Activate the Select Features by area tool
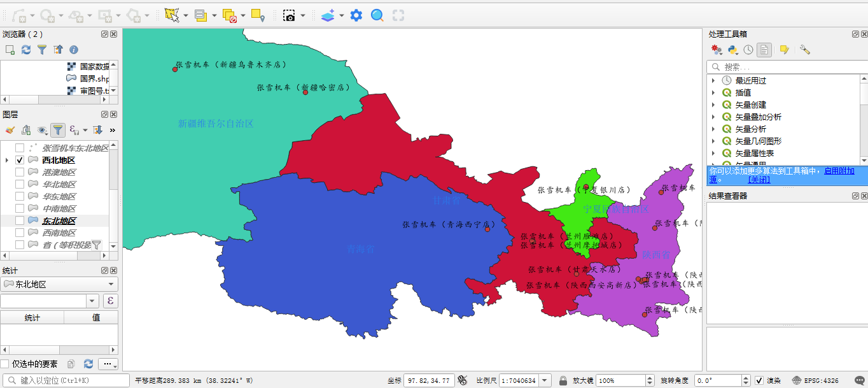This screenshot has height=388, width=868. point(172,15)
